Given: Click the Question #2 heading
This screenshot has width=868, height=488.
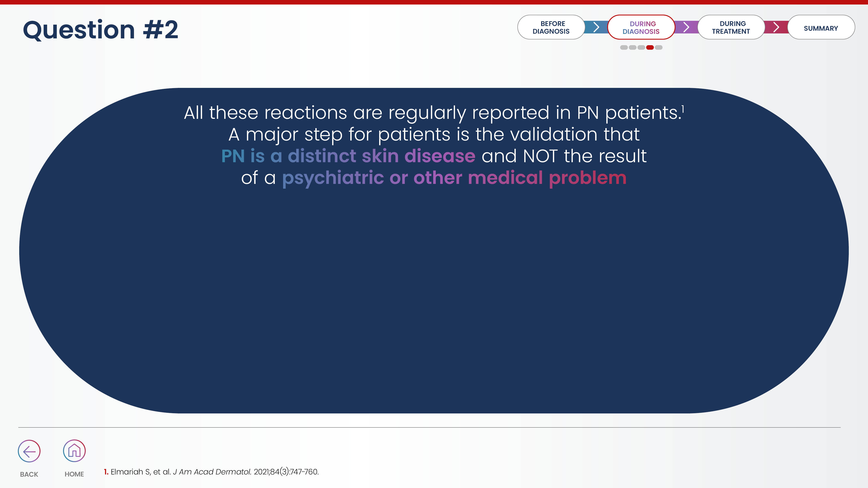Looking at the screenshot, I should coord(100,30).
